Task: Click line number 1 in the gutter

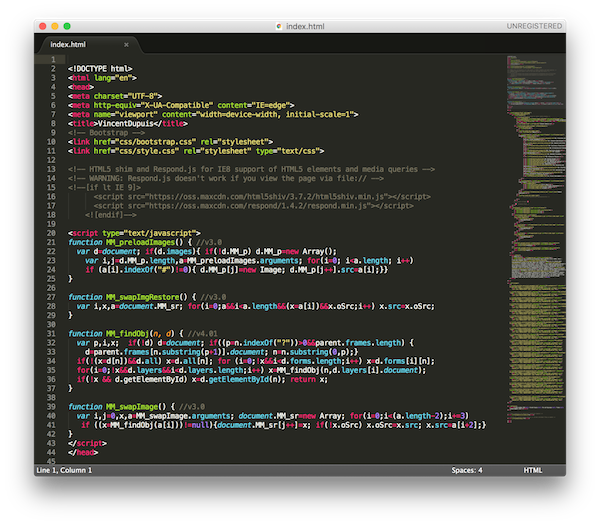Action: [53, 60]
